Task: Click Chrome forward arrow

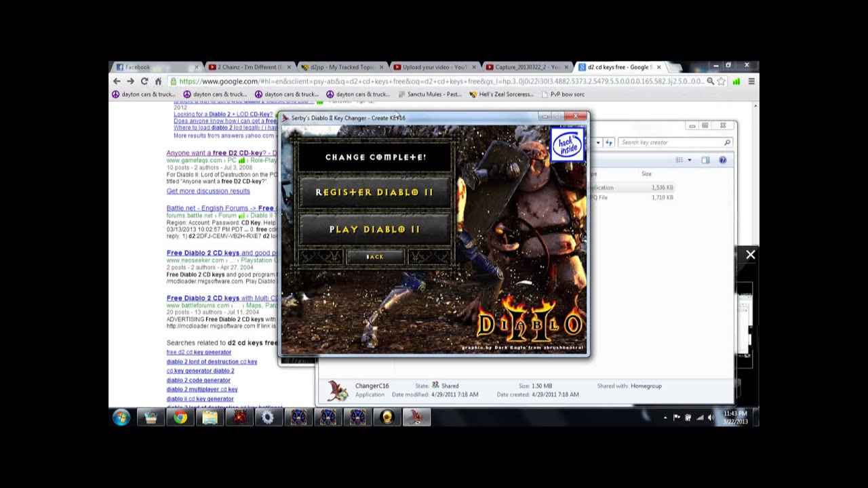Action: click(130, 81)
